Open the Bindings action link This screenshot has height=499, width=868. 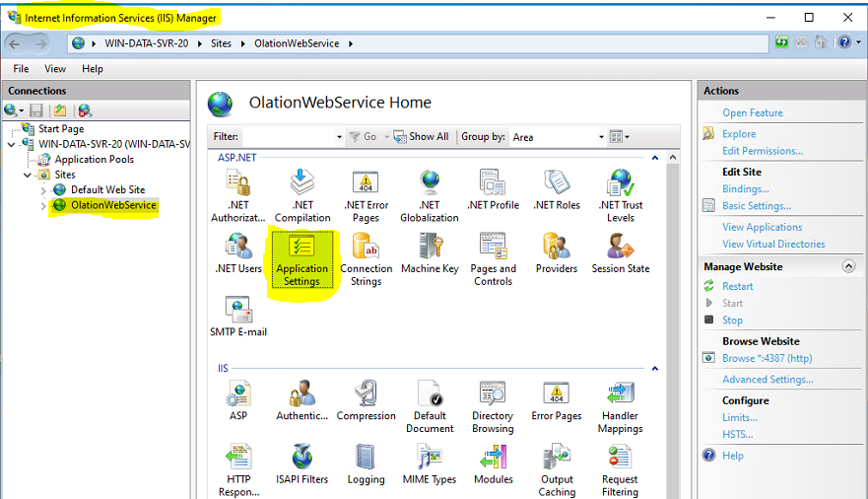pyautogui.click(x=745, y=189)
